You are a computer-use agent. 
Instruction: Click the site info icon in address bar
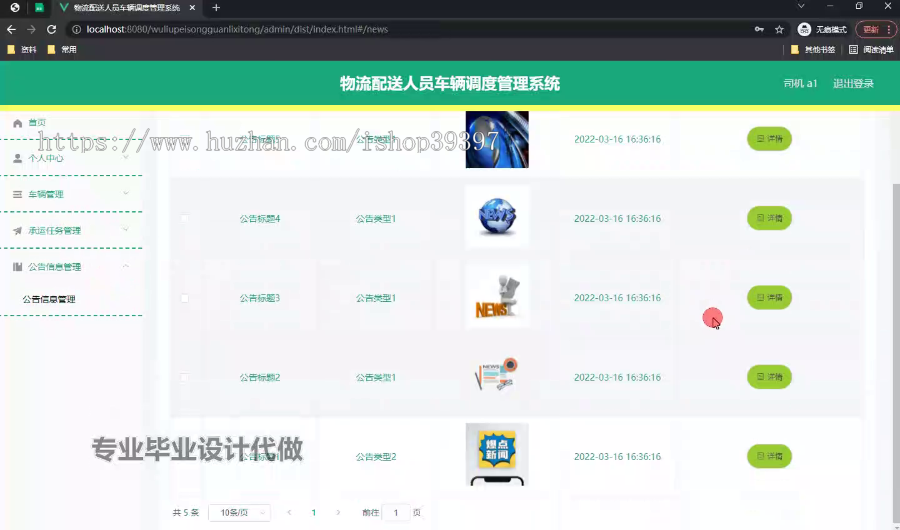pyautogui.click(x=76, y=29)
